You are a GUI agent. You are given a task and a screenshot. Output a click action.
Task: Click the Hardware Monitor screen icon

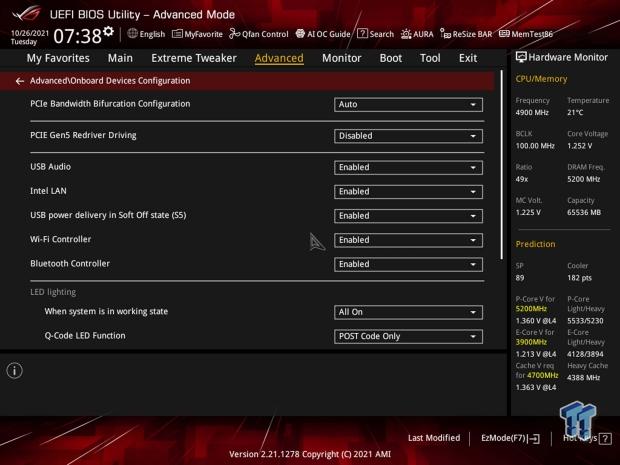point(521,57)
